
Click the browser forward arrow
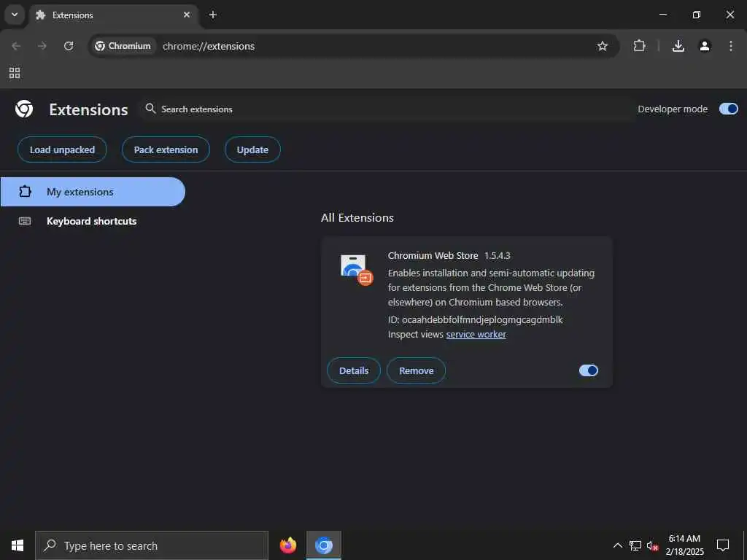(x=42, y=46)
